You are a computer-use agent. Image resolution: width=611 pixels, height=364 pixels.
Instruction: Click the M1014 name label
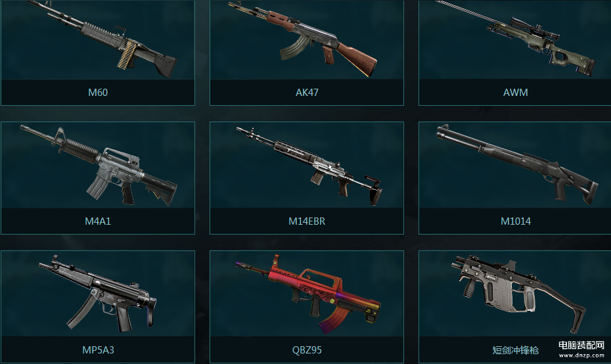pyautogui.click(x=516, y=221)
